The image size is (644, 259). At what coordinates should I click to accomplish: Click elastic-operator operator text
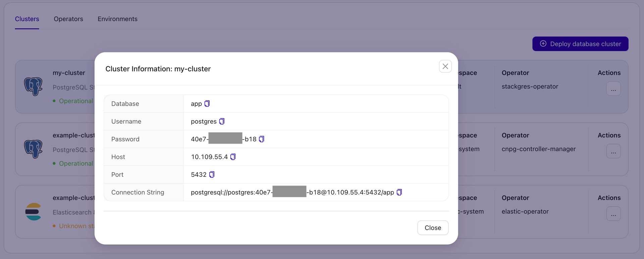click(525, 212)
